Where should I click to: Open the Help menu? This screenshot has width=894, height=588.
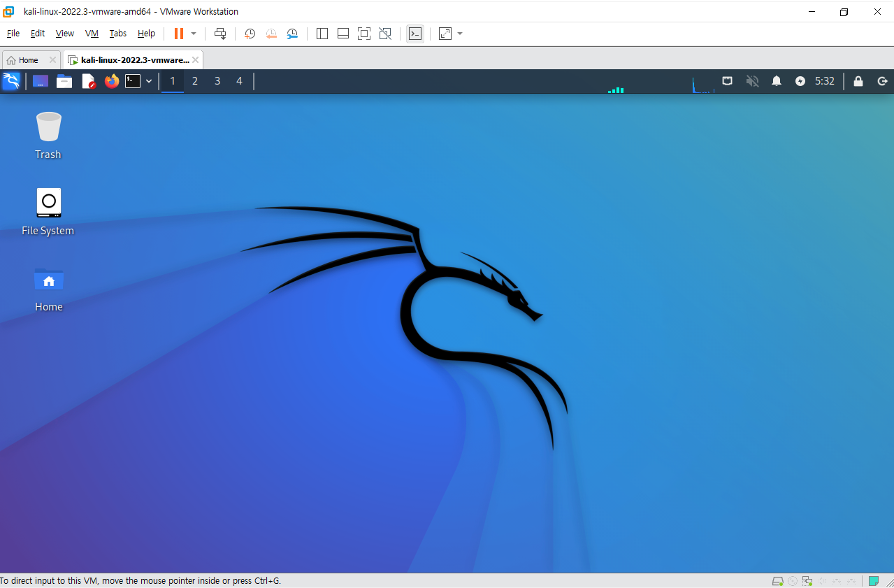146,34
